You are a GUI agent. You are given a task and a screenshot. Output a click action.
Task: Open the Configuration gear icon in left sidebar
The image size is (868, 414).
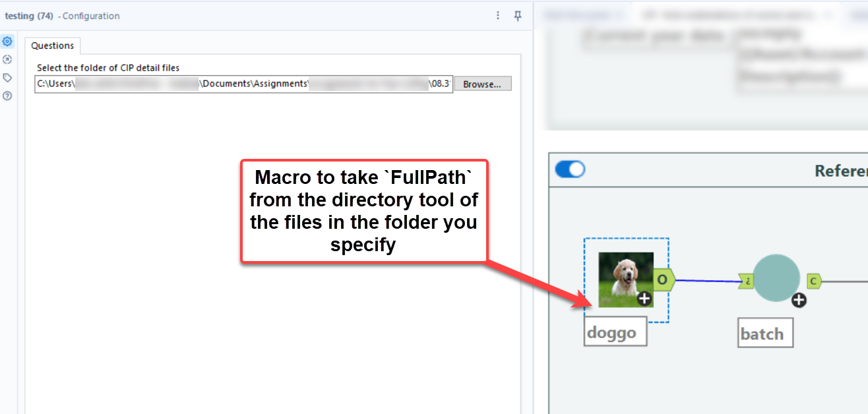pos(8,41)
